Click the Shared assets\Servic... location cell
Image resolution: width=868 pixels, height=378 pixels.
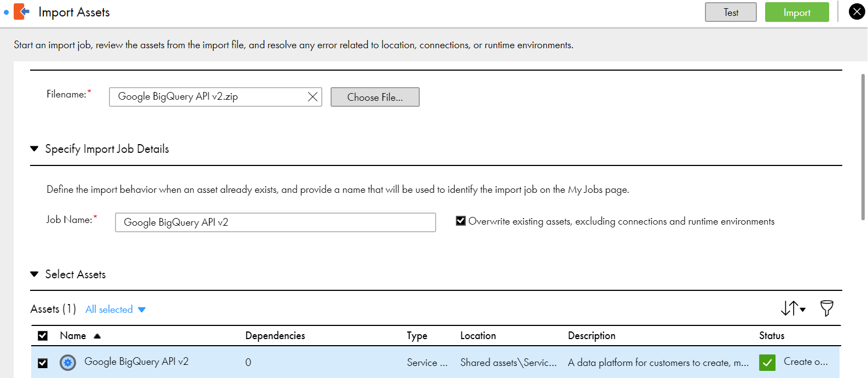(508, 363)
